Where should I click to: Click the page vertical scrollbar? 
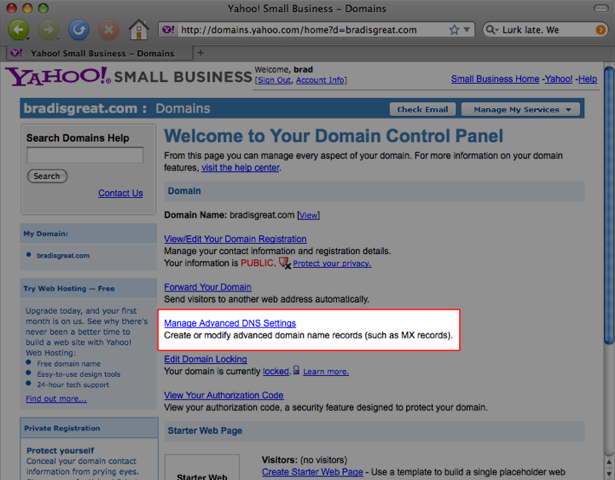(609, 206)
